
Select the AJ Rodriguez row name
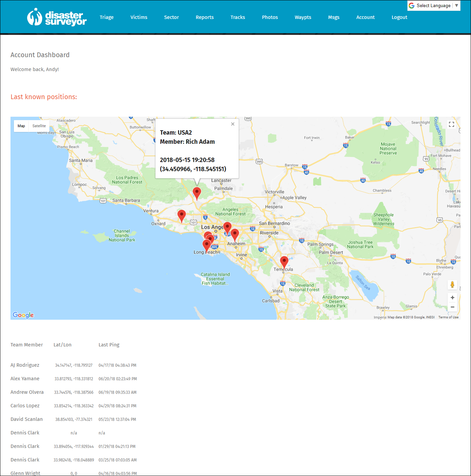[x=25, y=365]
